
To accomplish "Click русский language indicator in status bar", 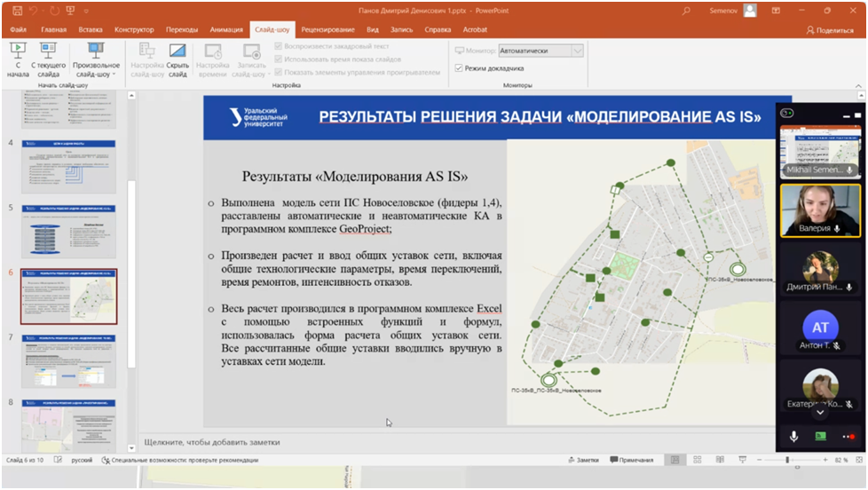I will click(x=82, y=460).
